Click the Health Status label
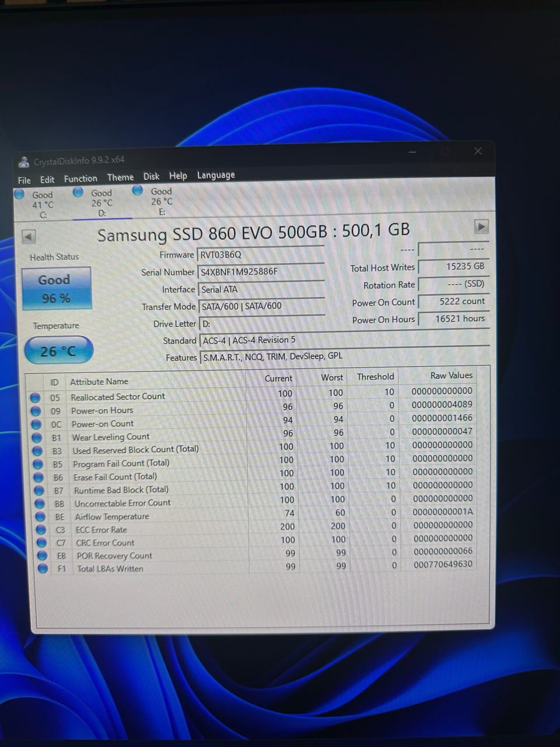 coord(54,257)
